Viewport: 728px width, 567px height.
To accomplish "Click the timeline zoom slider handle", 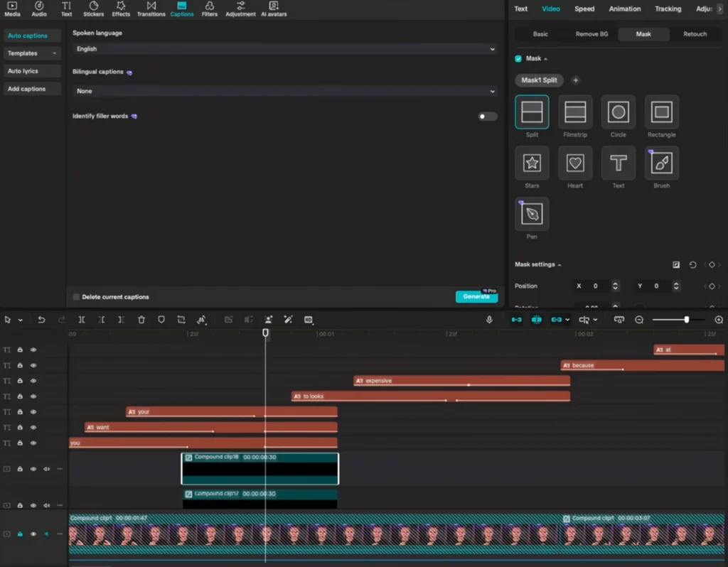I will pos(686,320).
